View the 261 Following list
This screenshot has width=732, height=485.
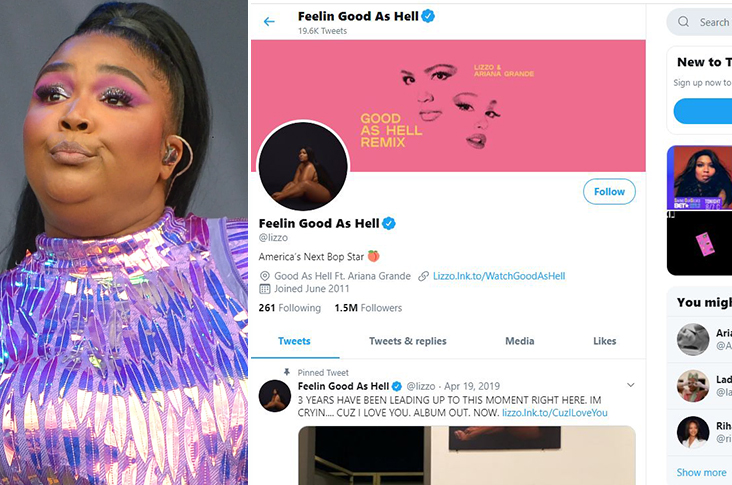tap(289, 308)
